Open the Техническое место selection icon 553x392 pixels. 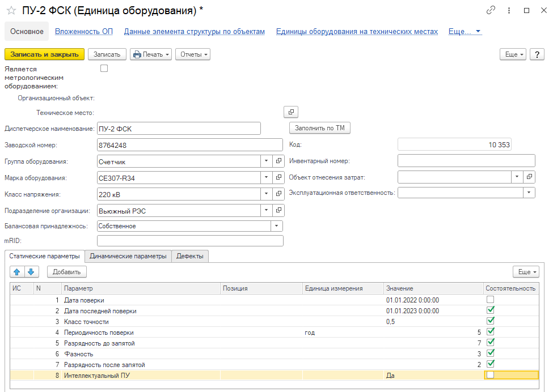tap(291, 112)
